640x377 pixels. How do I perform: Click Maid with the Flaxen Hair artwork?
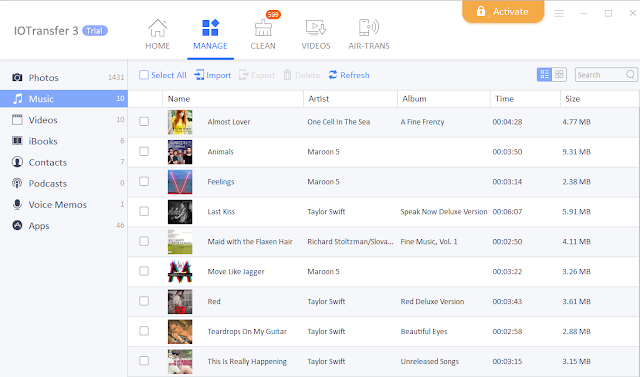point(180,242)
